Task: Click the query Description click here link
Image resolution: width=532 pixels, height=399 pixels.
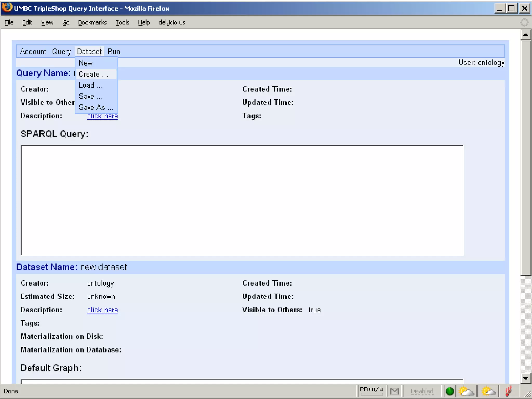Action: pyautogui.click(x=102, y=116)
